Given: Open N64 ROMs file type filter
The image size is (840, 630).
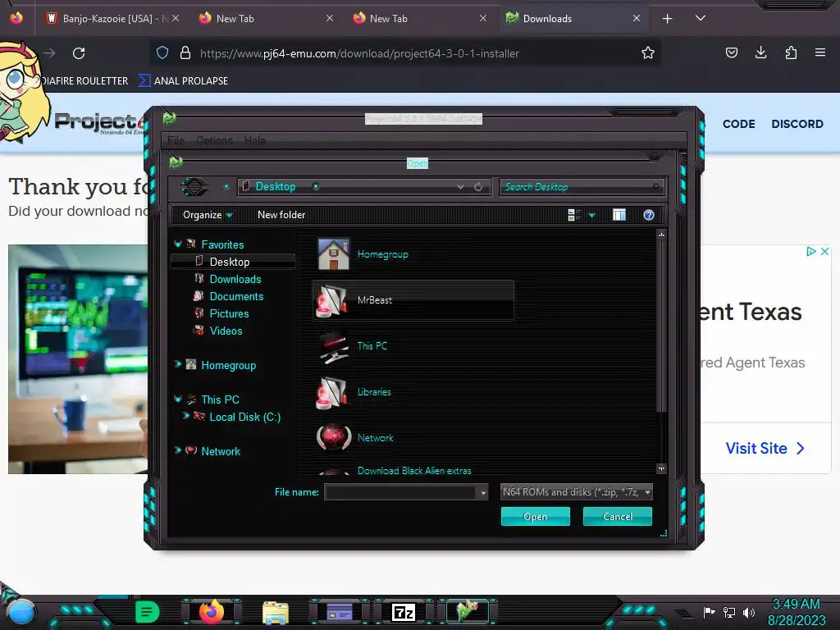Looking at the screenshot, I should pos(577,492).
